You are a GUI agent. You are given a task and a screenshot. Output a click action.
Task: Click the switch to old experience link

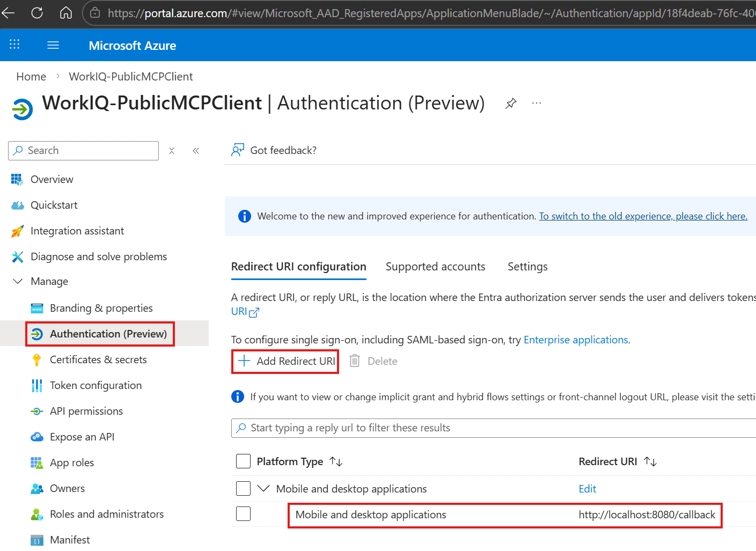tap(643, 216)
